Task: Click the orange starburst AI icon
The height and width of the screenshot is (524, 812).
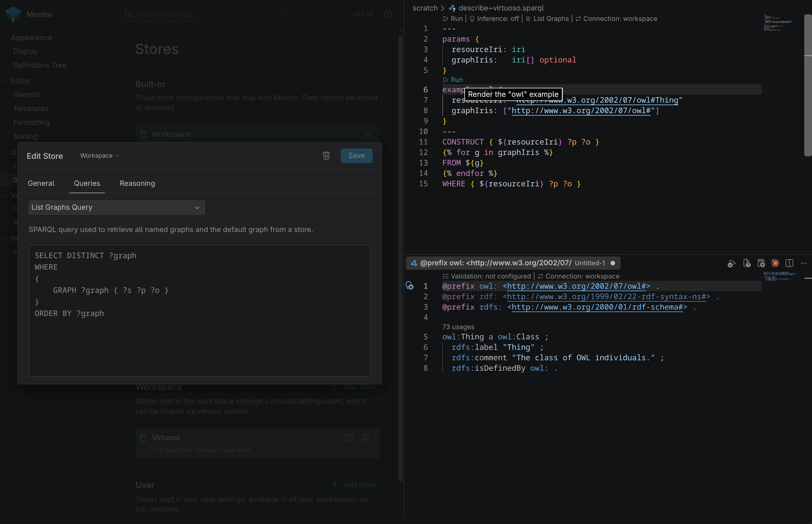Action: pos(775,263)
